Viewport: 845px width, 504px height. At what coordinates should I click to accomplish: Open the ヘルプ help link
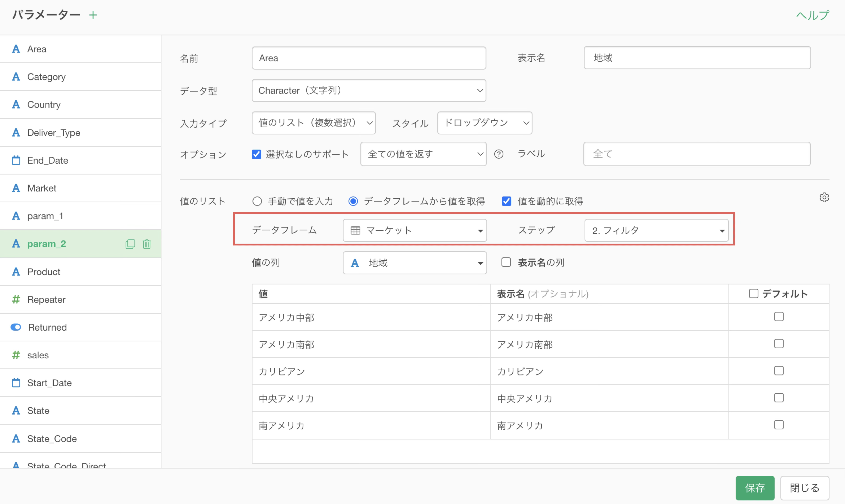coord(812,15)
